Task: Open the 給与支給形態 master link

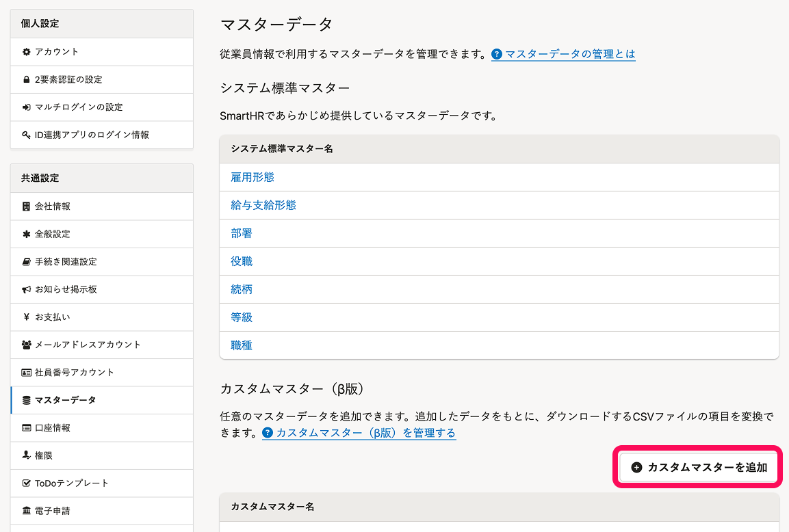Action: point(263,205)
